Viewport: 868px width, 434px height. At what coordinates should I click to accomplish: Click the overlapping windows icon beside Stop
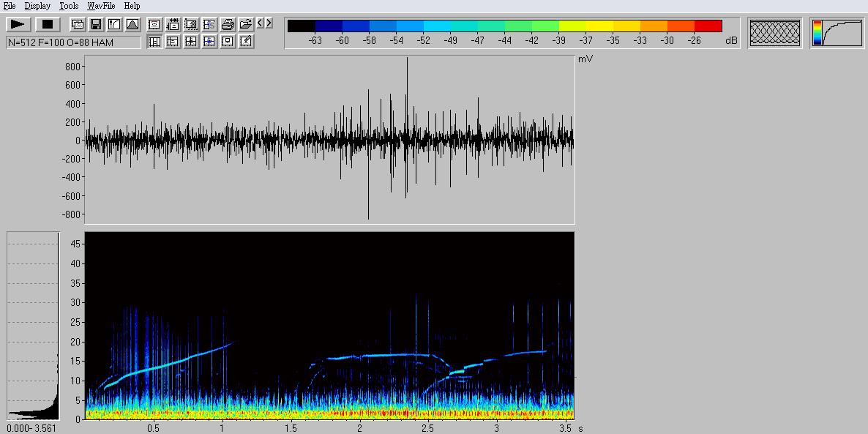point(78,24)
